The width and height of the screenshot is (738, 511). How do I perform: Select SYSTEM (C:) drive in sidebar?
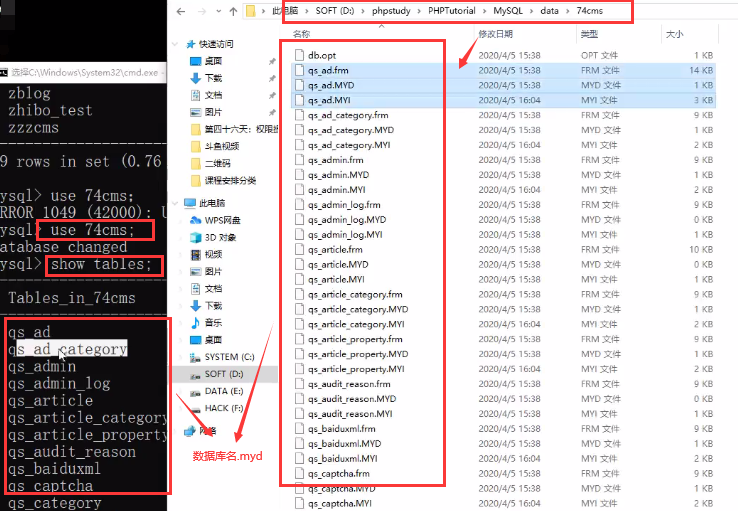(x=228, y=356)
